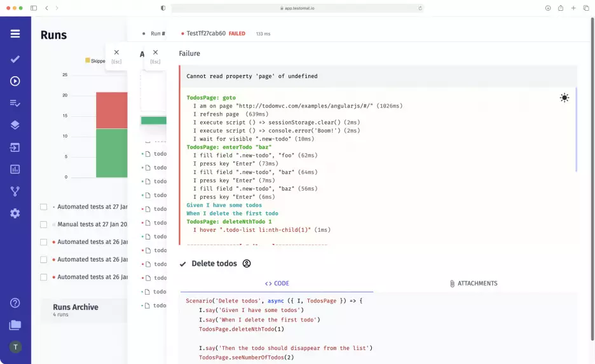Open settings gear in sidebar
This screenshot has width=595, height=364.
15,213
